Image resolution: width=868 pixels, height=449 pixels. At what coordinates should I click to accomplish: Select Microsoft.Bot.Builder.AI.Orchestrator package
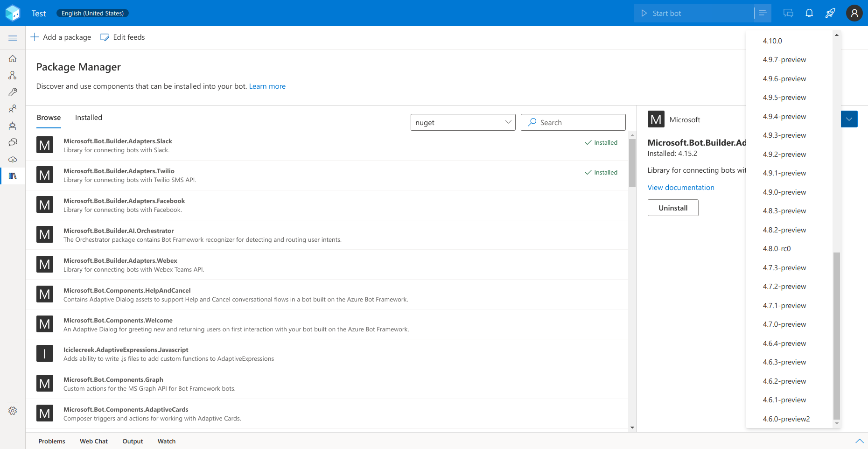tap(327, 235)
